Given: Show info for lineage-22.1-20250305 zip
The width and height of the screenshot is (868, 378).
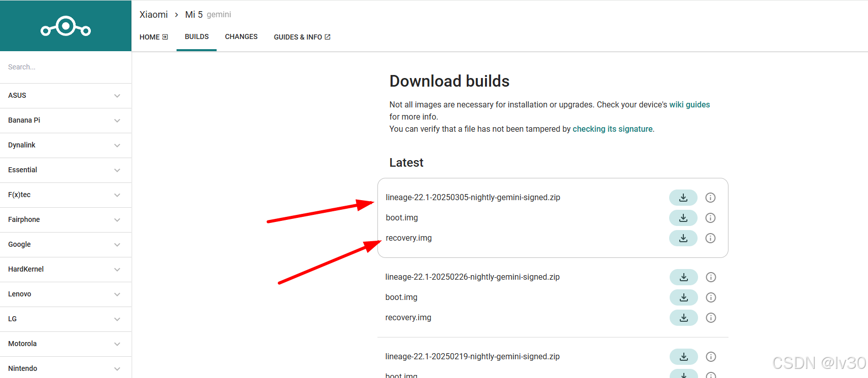Looking at the screenshot, I should pos(710,198).
